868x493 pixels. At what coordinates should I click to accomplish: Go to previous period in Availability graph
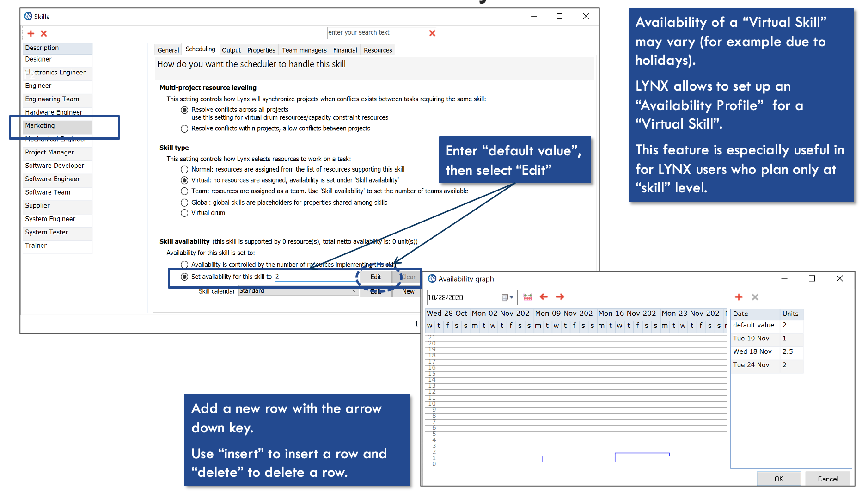tap(544, 297)
